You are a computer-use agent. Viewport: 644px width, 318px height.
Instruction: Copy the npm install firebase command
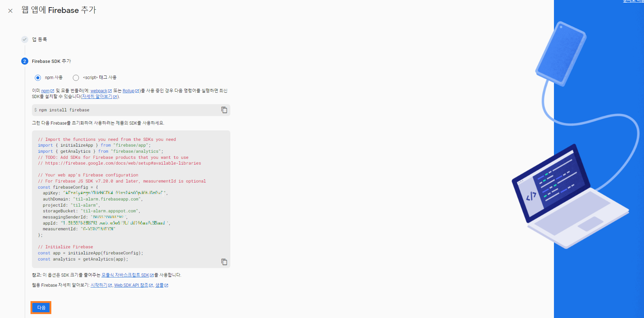224,110
